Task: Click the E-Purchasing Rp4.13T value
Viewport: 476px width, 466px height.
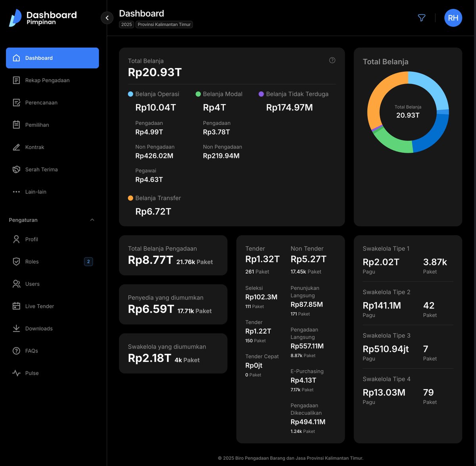Action: pos(303,380)
